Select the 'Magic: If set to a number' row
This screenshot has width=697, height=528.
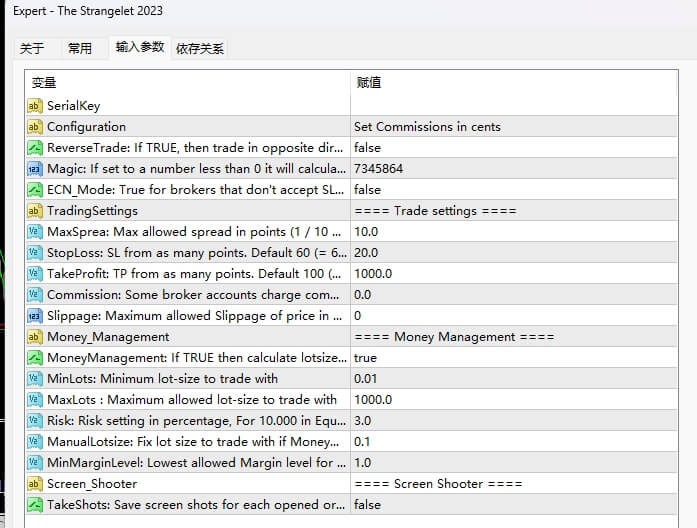(196, 169)
